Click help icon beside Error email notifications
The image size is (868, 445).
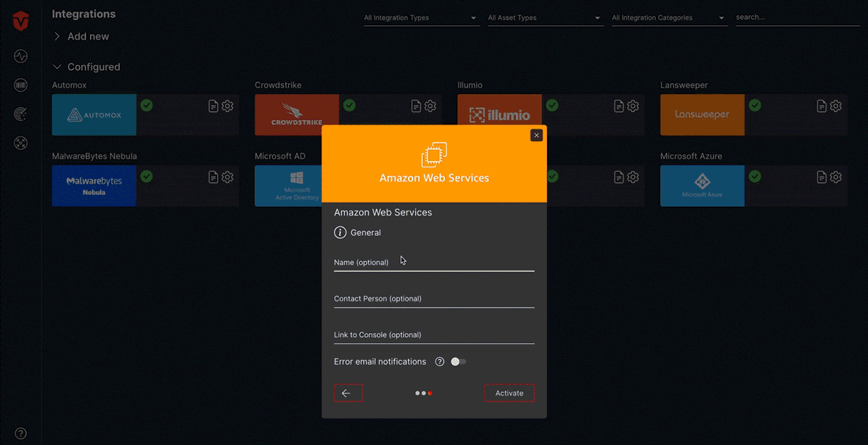click(440, 361)
